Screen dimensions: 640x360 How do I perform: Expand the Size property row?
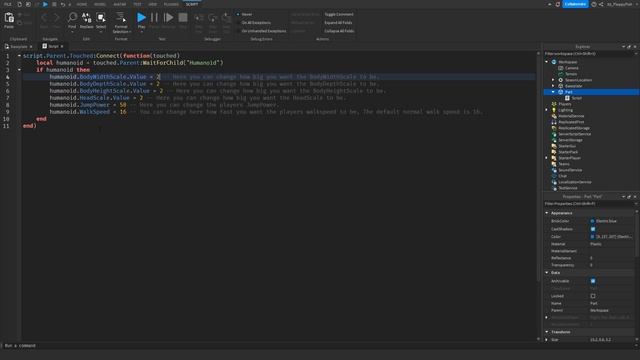547,340
